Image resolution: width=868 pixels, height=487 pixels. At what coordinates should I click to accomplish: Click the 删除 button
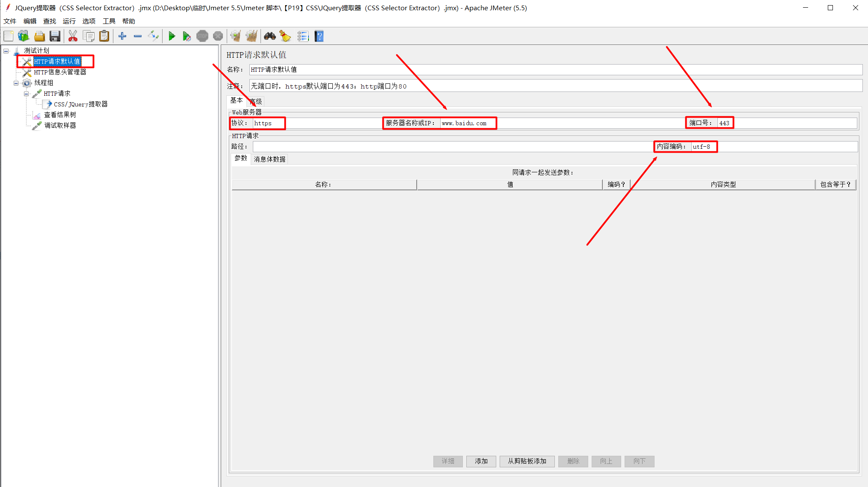click(x=573, y=461)
